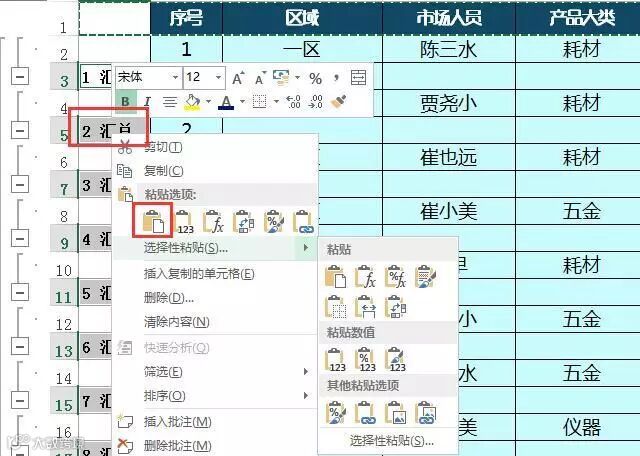Click the Increase Decimal icon
Viewport: 640px width, 456px height.
[x=293, y=101]
